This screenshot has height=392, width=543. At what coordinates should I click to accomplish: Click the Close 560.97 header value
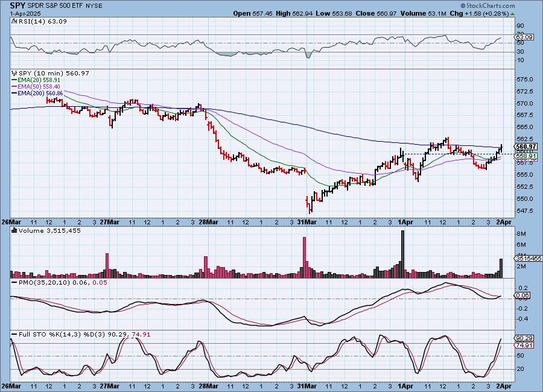(x=376, y=13)
